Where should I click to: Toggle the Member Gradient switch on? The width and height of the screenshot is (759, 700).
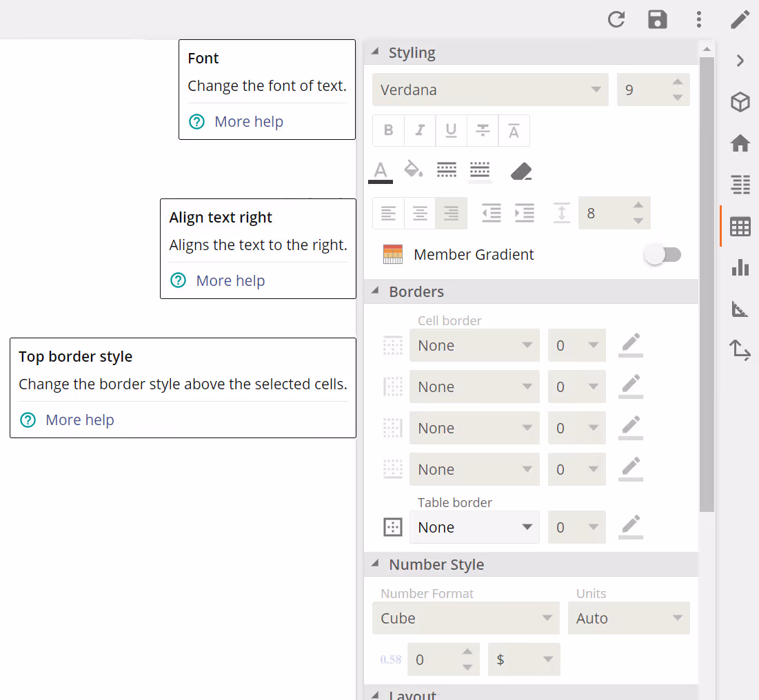point(662,254)
